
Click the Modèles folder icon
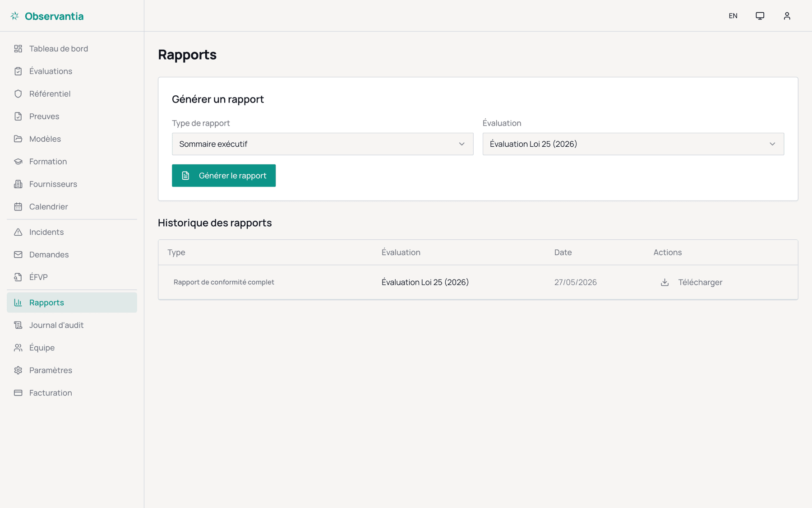point(18,139)
